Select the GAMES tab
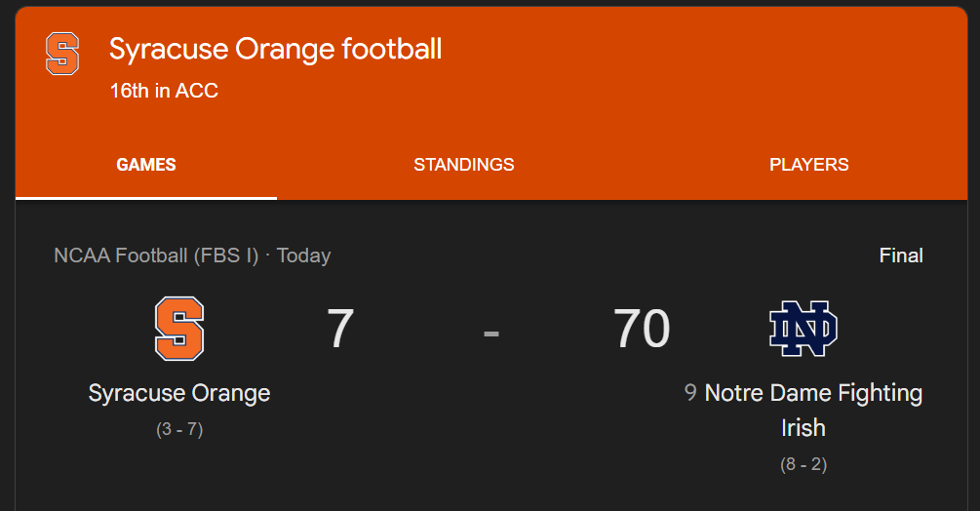980x511 pixels. 146,165
